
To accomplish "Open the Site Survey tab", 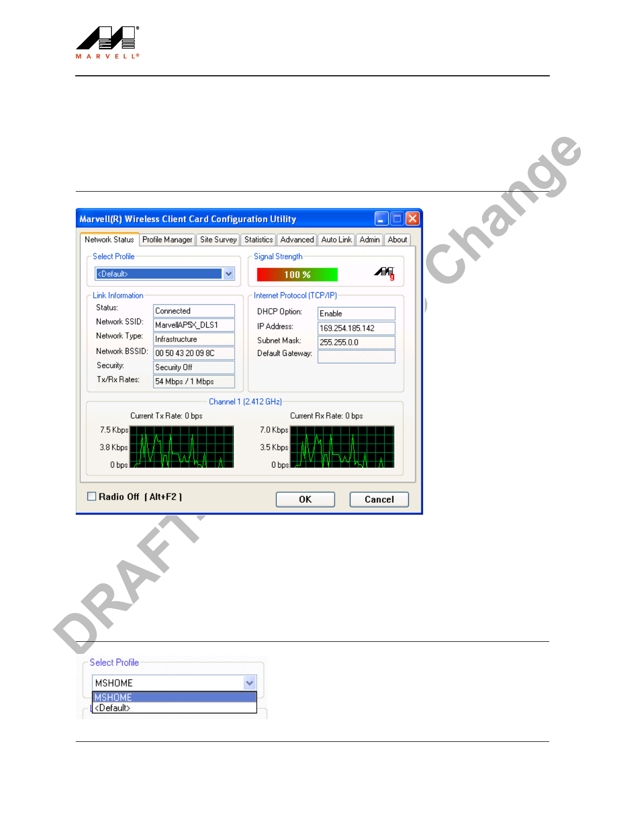I will pos(218,240).
